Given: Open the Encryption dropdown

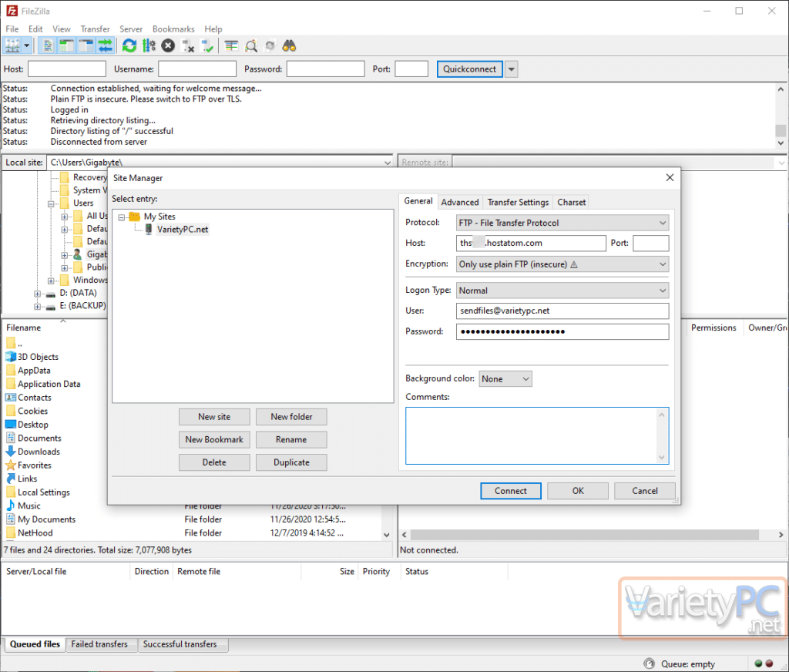Looking at the screenshot, I should pos(562,264).
